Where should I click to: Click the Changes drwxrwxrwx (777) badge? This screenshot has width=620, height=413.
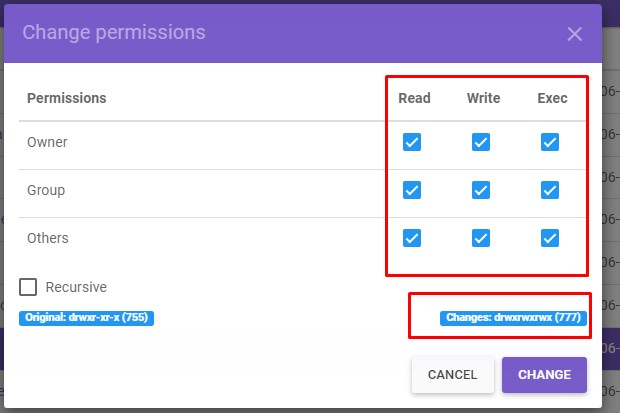pyautogui.click(x=511, y=318)
